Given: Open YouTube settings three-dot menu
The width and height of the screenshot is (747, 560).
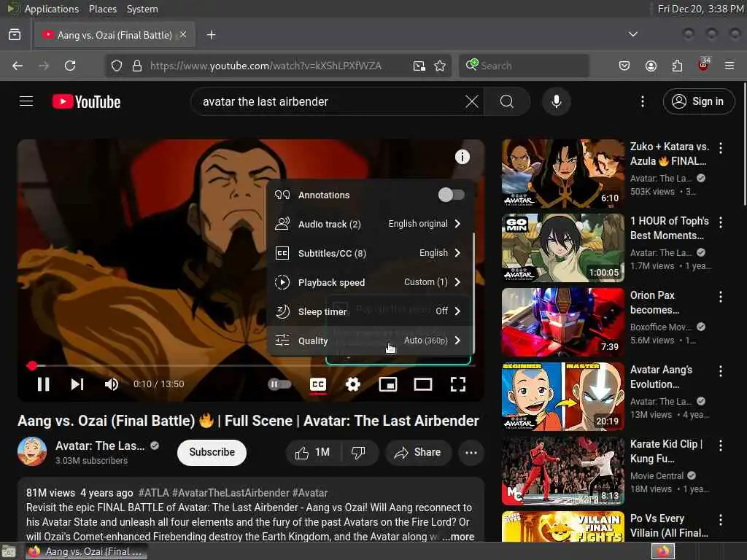Looking at the screenshot, I should coord(642,101).
